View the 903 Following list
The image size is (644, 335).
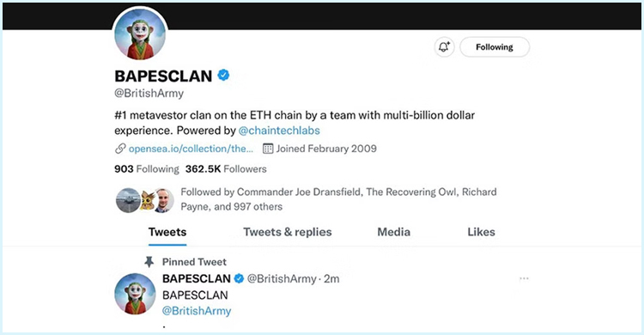tap(147, 169)
